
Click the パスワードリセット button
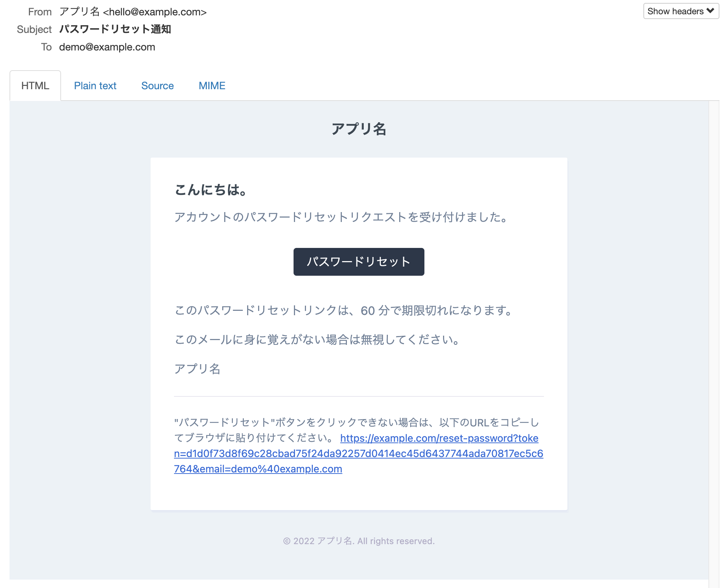point(358,261)
